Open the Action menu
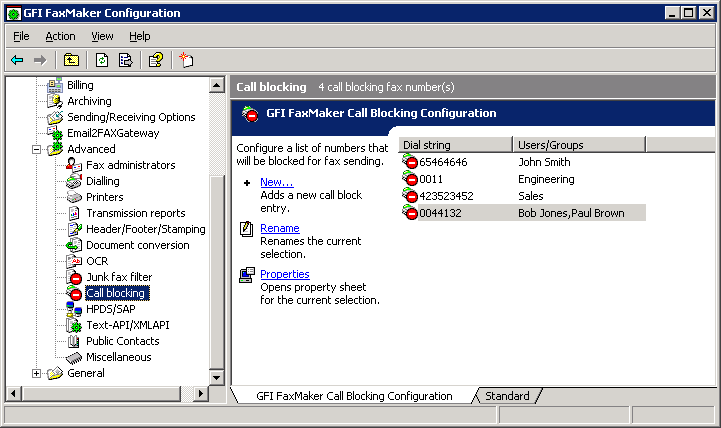Screen dimensions: 721x428 coord(60,36)
